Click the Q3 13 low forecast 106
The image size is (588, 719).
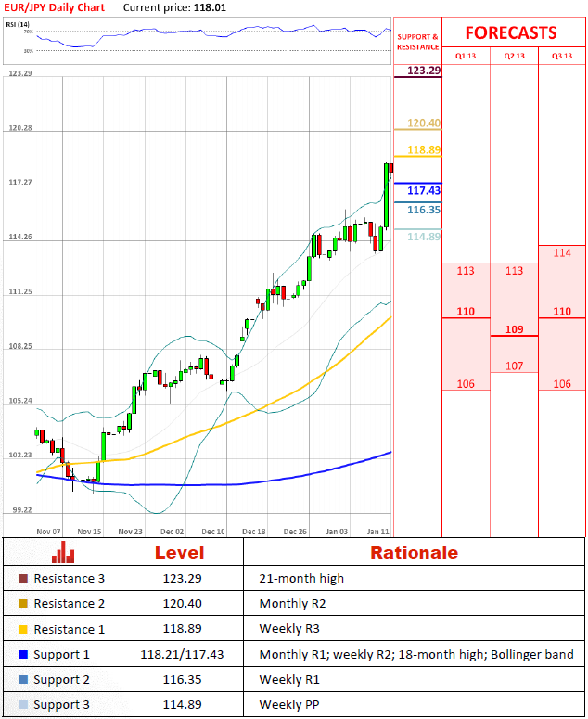[562, 384]
